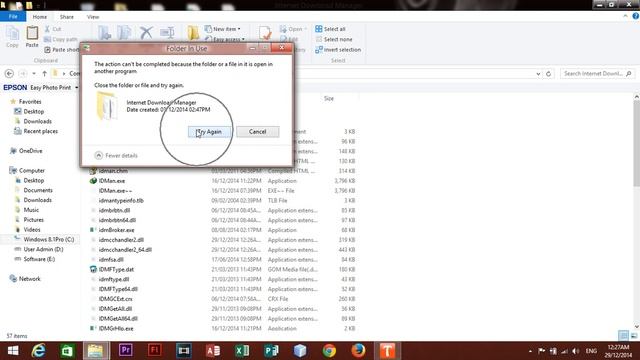Click the Rename icon in ribbon
This screenshot has width=640, height=360.
167,33
